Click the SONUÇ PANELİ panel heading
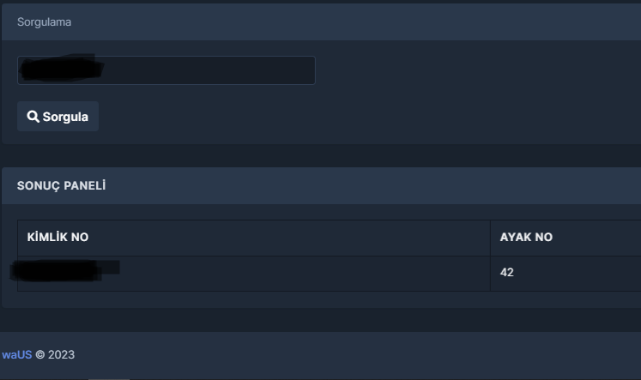The image size is (641, 380). coord(61,186)
